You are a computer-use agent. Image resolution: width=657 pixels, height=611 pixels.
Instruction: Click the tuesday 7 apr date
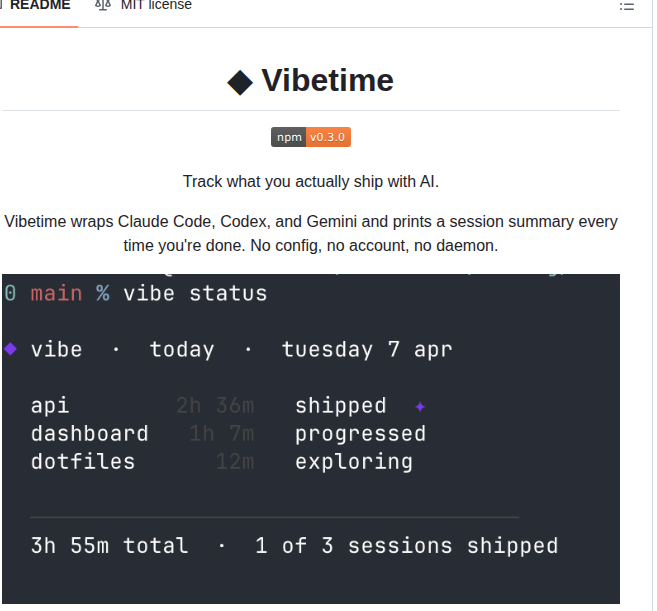pos(367,350)
